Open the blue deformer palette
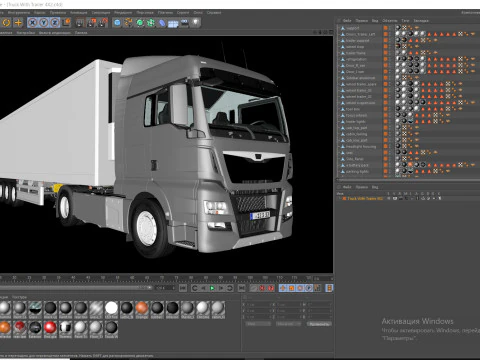The image size is (480, 360). (162, 23)
